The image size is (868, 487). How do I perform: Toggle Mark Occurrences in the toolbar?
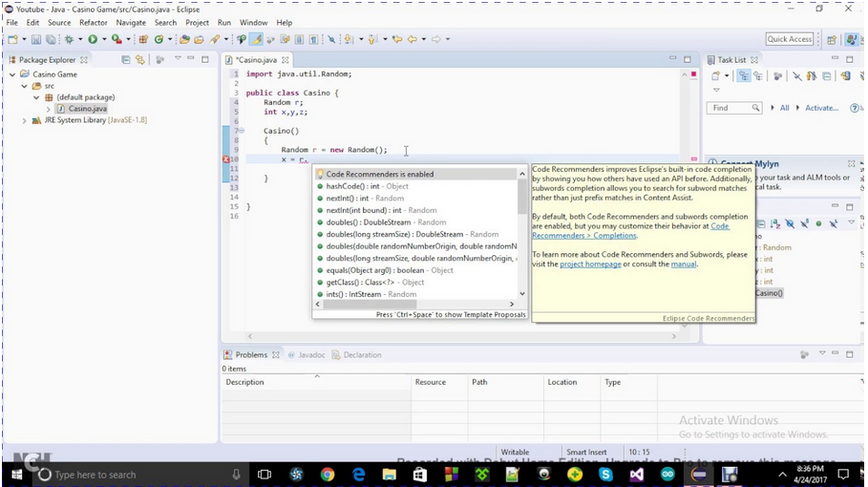tap(257, 39)
